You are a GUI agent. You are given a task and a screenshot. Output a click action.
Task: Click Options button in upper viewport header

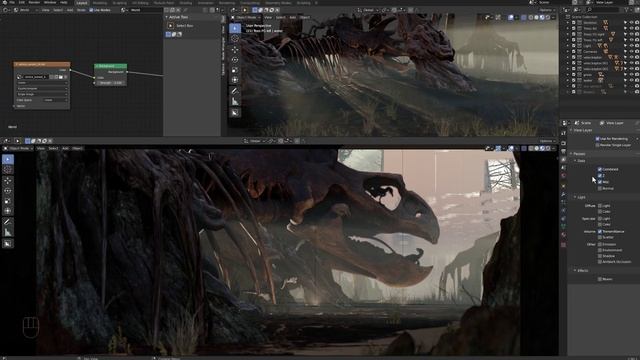pos(547,10)
